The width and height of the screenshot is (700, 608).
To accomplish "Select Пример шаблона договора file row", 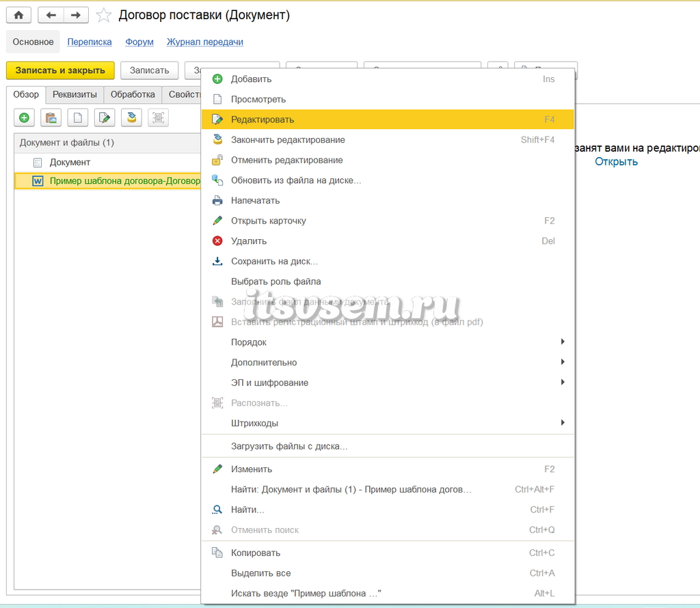I will (107, 180).
